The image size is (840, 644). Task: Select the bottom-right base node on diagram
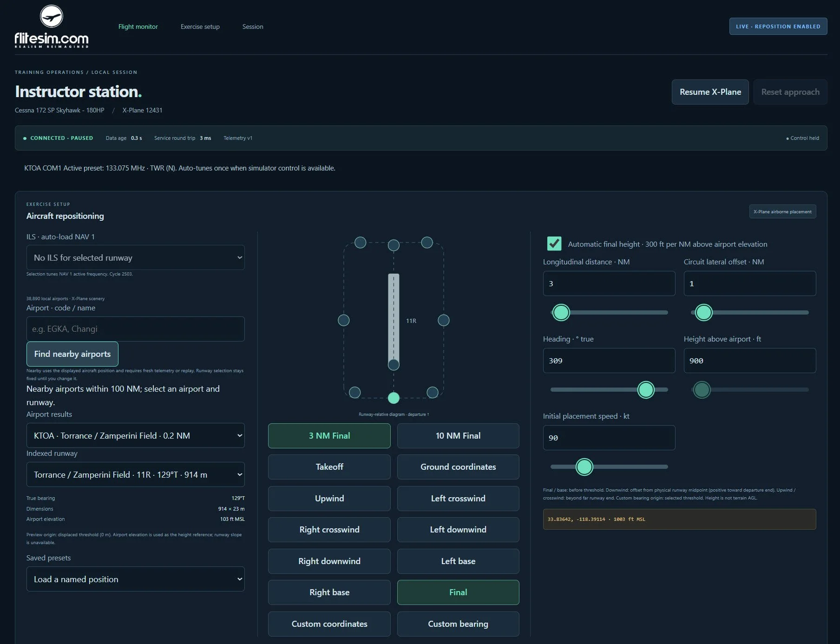click(433, 392)
